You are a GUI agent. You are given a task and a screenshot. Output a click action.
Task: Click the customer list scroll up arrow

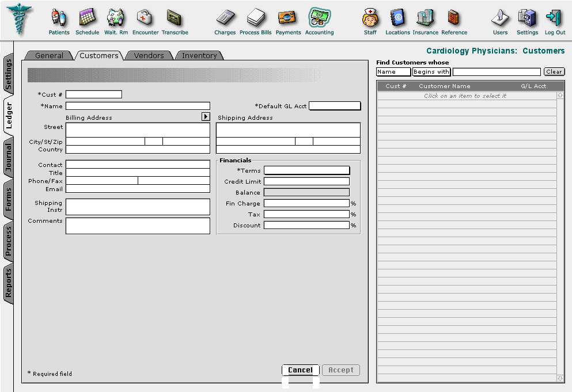click(x=560, y=95)
